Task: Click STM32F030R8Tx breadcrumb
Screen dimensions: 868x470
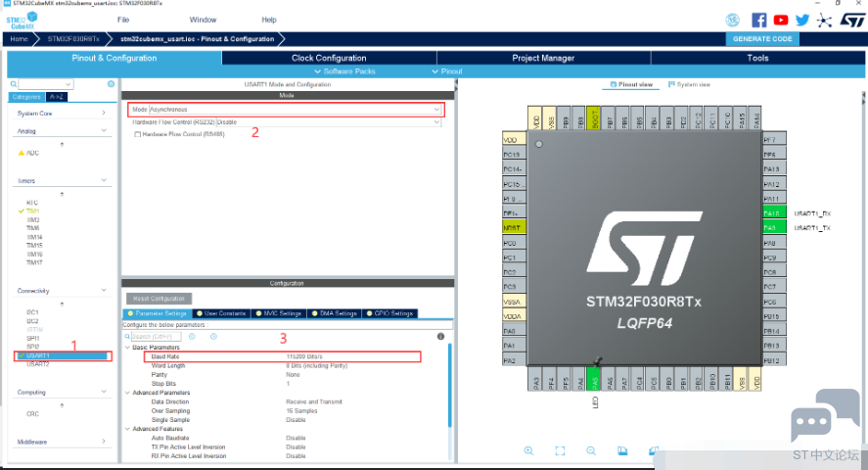Action: (73, 39)
